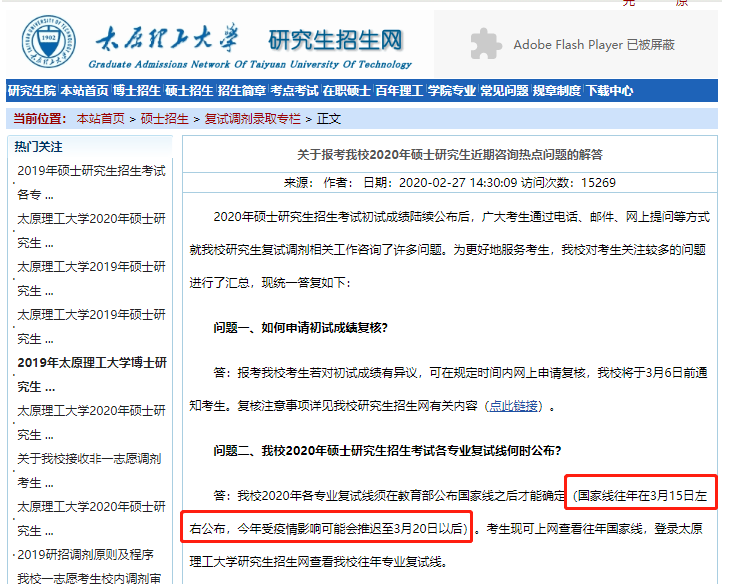The image size is (730, 584).
Task: Click 硕士招生 breadcrumb link
Action: [x=164, y=119]
